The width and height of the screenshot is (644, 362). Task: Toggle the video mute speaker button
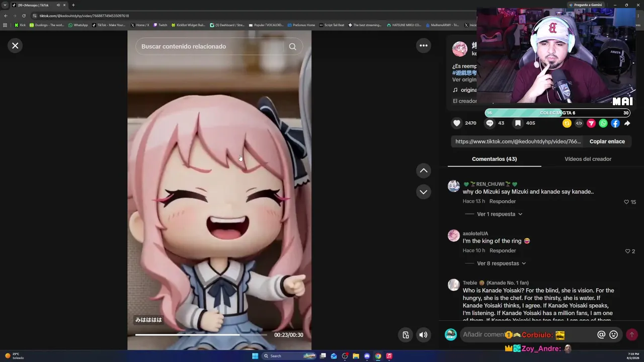(x=424, y=335)
